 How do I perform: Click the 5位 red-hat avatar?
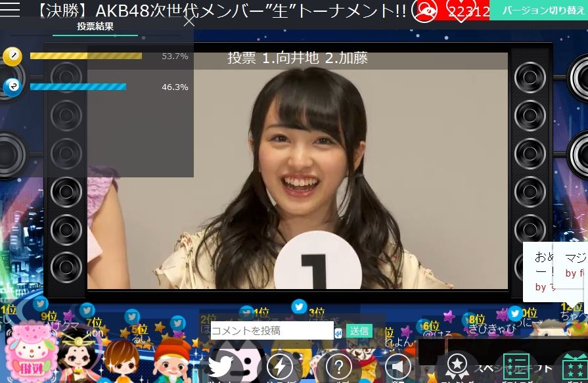coord(172,359)
